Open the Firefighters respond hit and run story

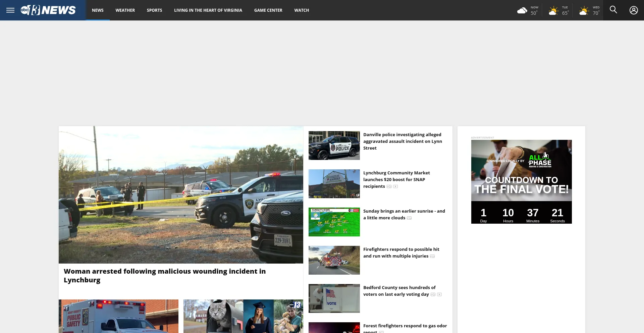401,253
